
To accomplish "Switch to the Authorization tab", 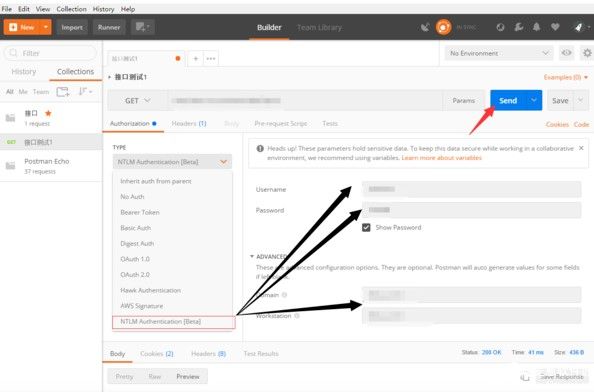I will [133, 123].
